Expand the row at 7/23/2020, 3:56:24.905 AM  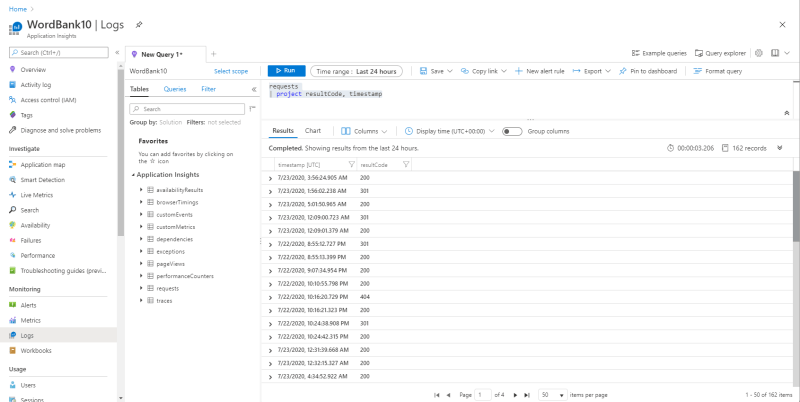pyautogui.click(x=270, y=179)
